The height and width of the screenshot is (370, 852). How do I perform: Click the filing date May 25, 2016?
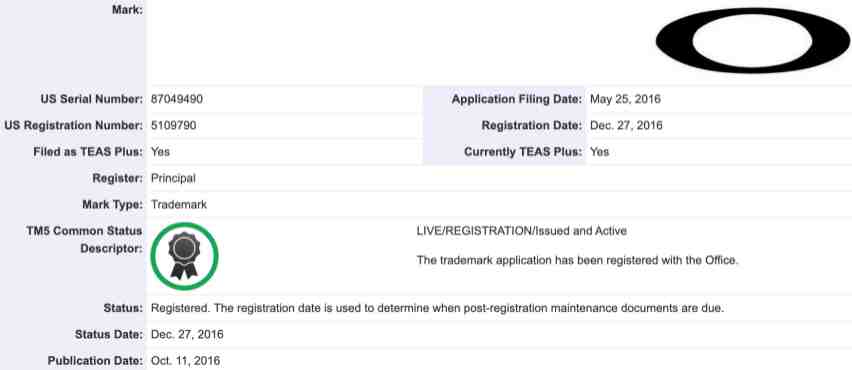(625, 99)
